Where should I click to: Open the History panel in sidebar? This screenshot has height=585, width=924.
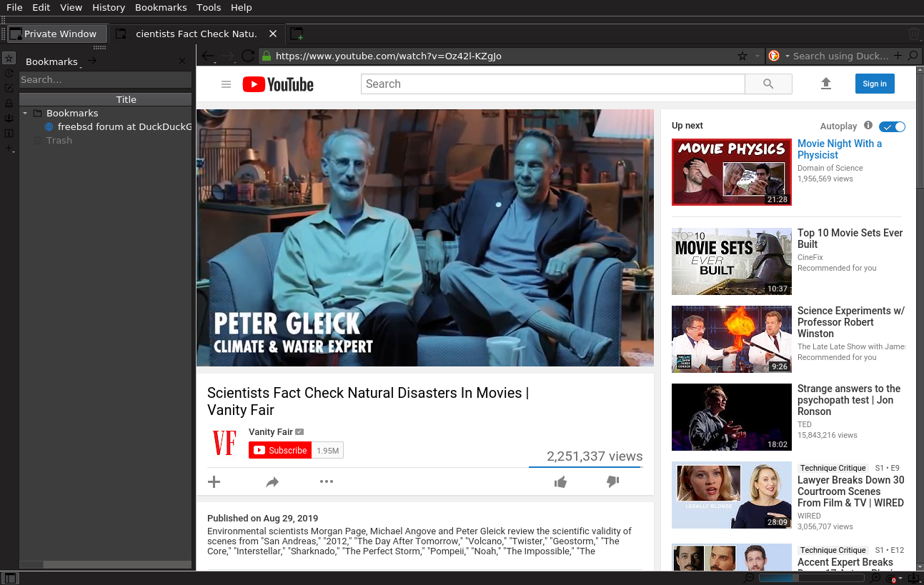coord(9,73)
